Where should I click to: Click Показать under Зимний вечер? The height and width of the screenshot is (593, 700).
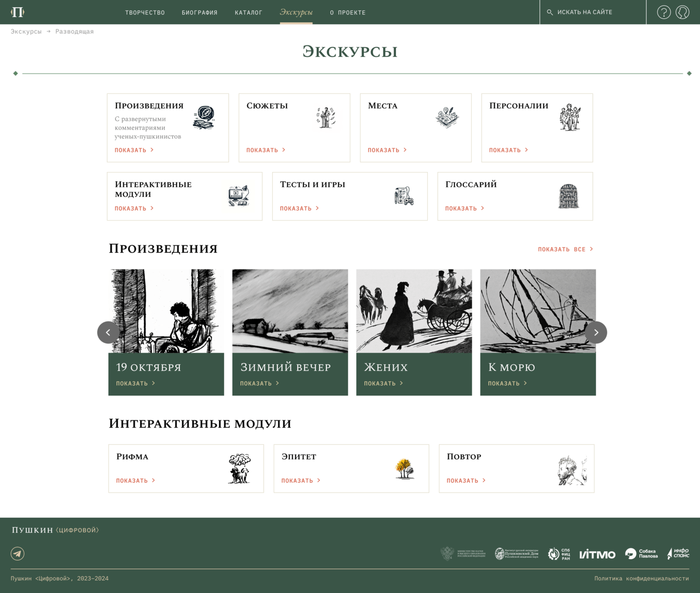tap(260, 383)
